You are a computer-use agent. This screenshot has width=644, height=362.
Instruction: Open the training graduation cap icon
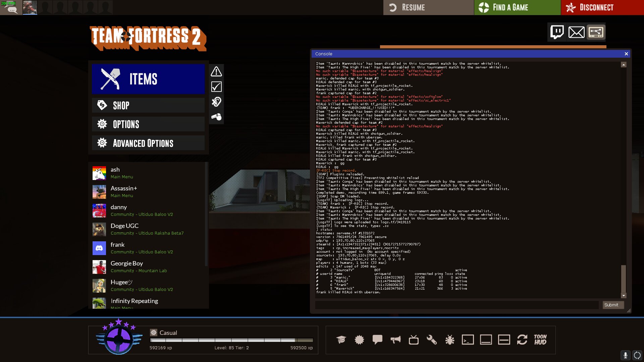pos(341,340)
